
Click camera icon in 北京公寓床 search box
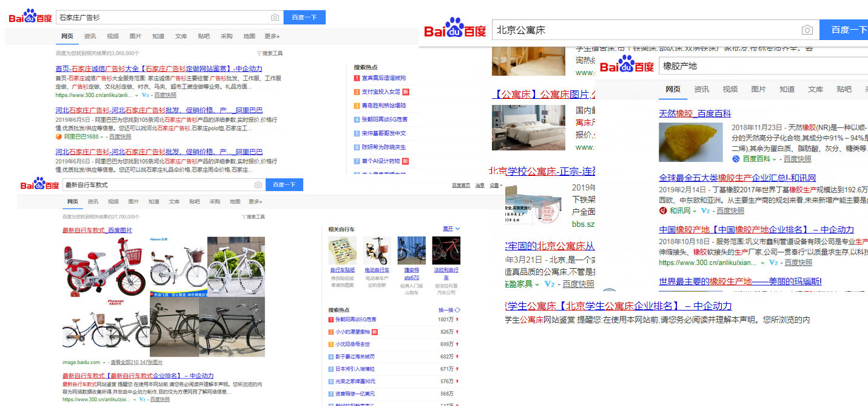pyautogui.click(x=807, y=30)
